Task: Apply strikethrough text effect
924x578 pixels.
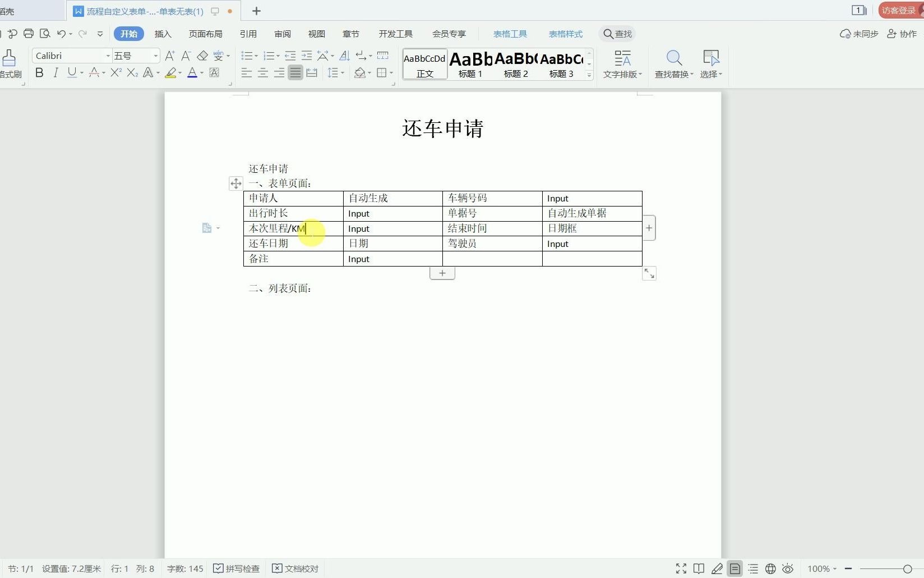Action: point(94,73)
